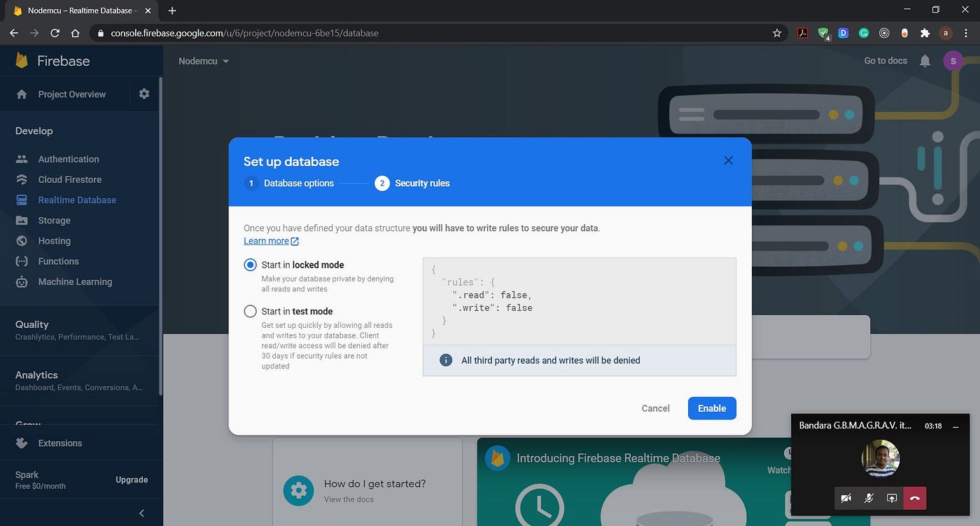Select Start in locked mode

point(251,265)
